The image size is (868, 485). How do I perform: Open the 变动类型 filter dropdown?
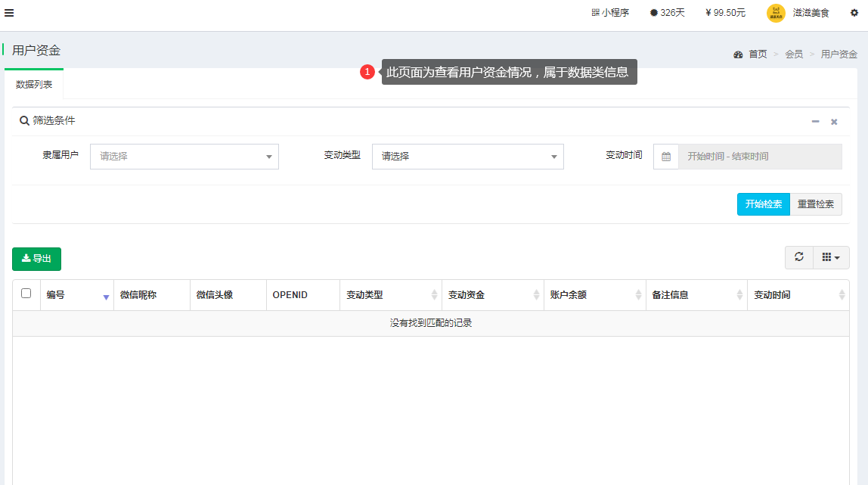468,157
